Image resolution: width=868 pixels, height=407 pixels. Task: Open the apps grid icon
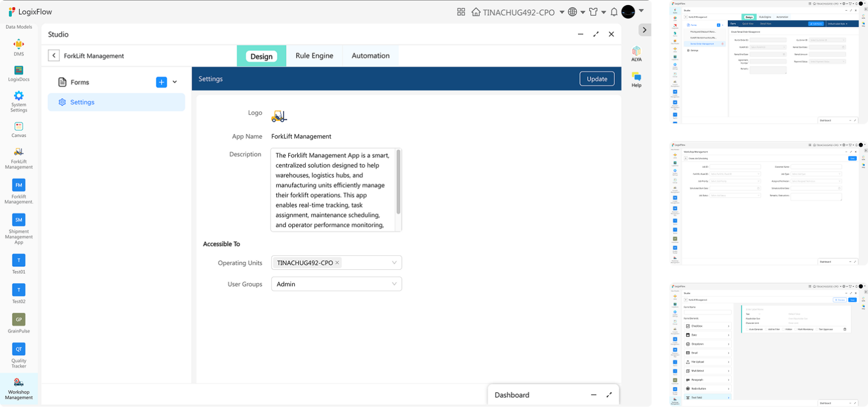point(461,12)
